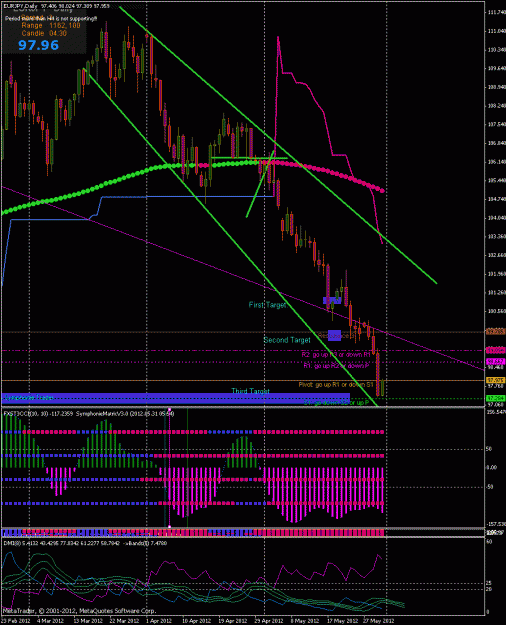Select the Second Target label
506x625 pixels.
pyautogui.click(x=287, y=340)
